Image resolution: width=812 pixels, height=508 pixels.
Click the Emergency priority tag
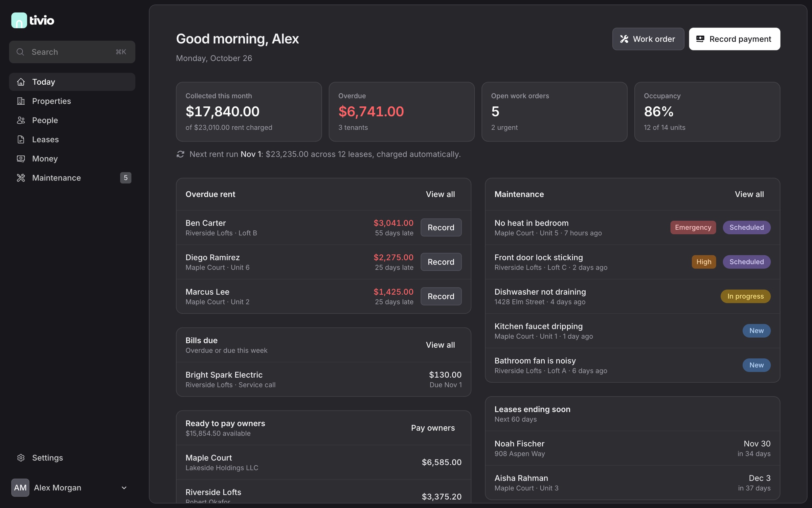point(693,228)
